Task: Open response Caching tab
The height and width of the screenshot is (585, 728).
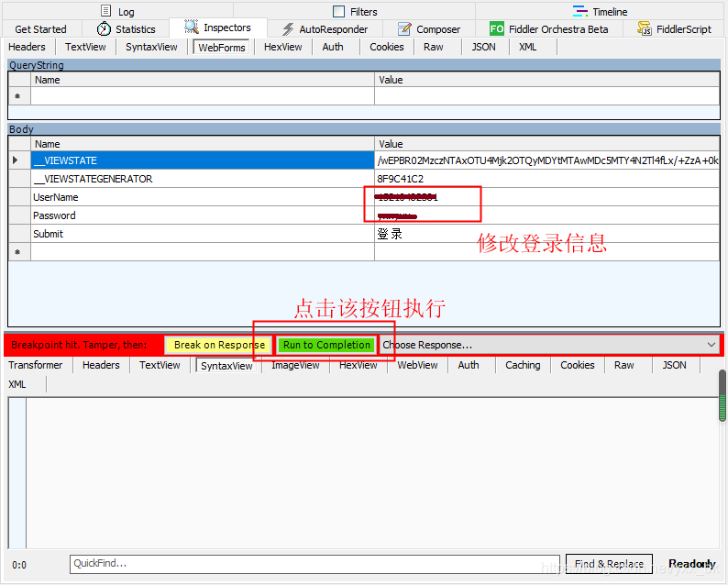Action: tap(523, 365)
